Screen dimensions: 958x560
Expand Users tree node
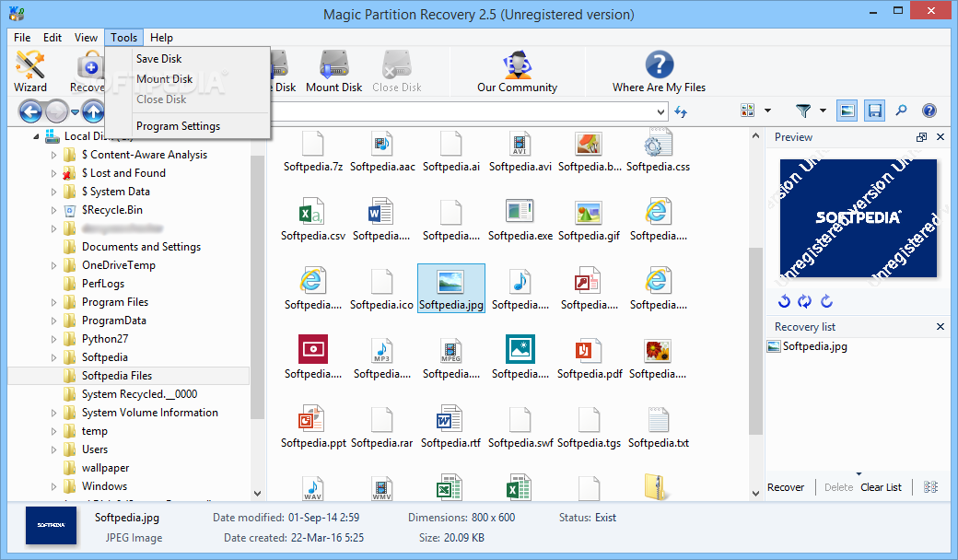click(x=53, y=450)
